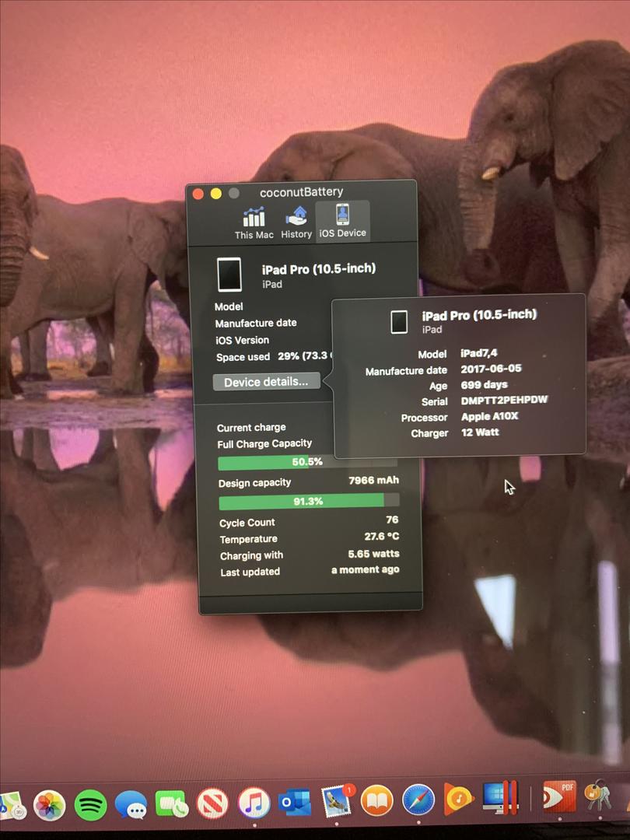The image size is (630, 840).
Task: Open Books from the Dock
Action: pos(377,801)
